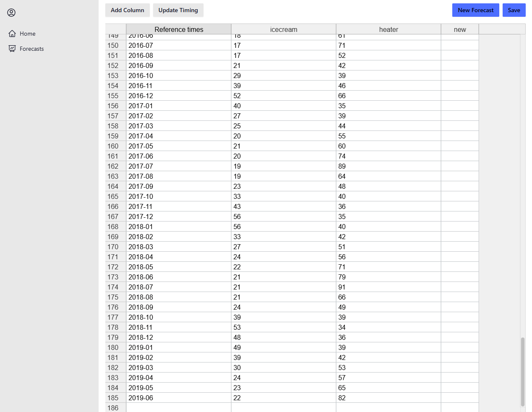The width and height of the screenshot is (532, 412).
Task: Save the forecast table
Action: coord(514,10)
